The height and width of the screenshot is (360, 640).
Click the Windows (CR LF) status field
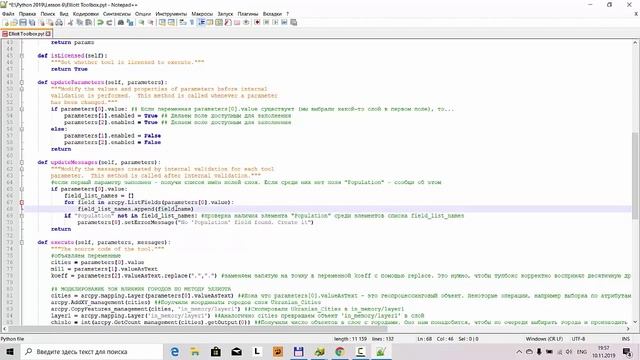[x=544, y=339]
